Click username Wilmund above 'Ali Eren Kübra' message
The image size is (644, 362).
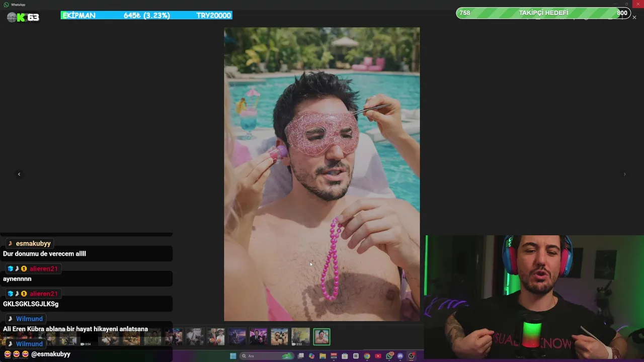29,319
